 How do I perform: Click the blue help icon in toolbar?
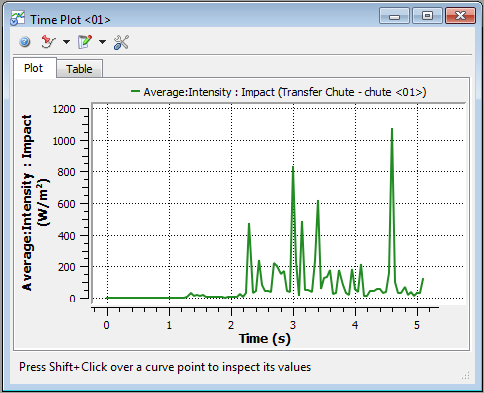25,42
